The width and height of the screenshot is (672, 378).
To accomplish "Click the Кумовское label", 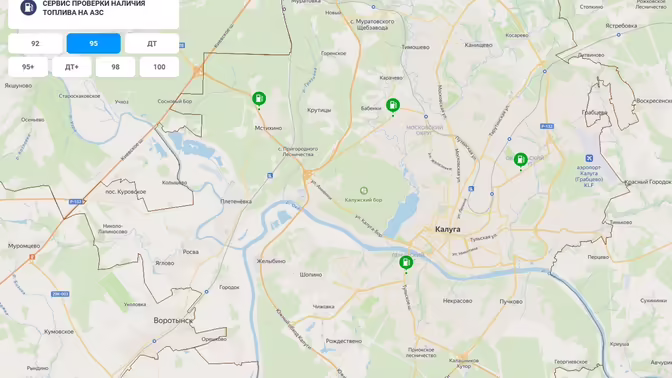I will click(59, 332).
